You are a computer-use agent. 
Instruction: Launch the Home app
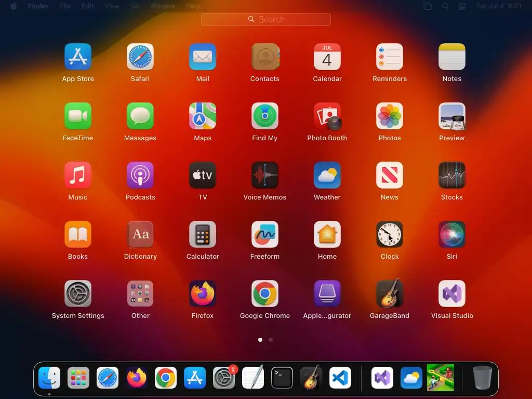coord(327,234)
